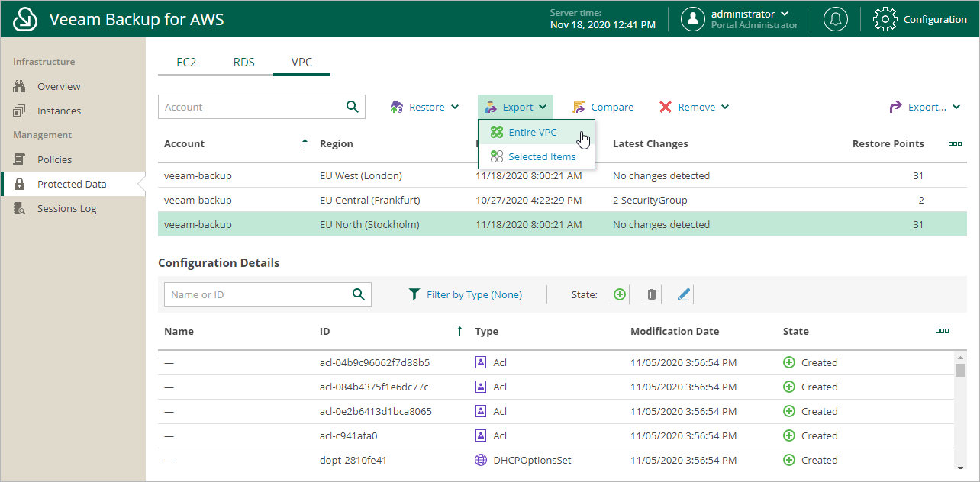Choose Entire VPC from Export menu
This screenshot has height=482, width=980.
[x=537, y=132]
